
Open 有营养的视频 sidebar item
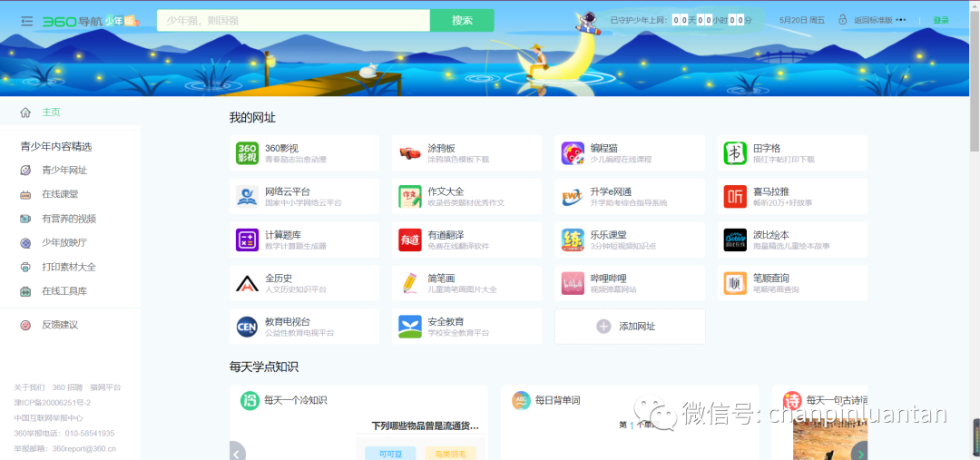70,219
